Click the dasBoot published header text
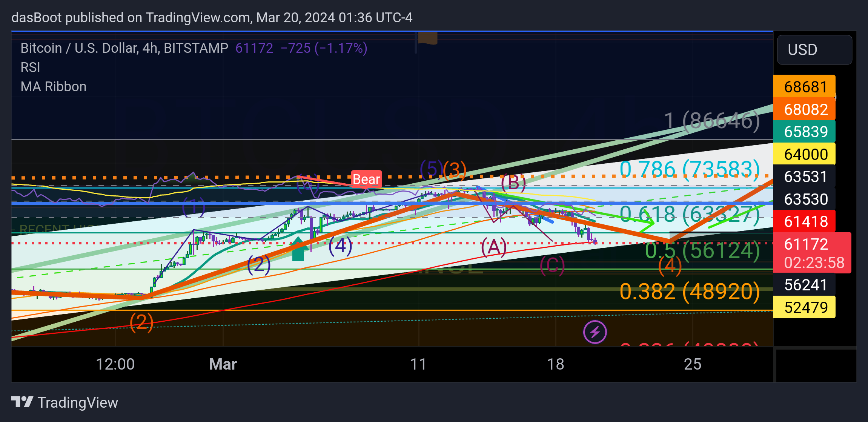 [212, 17]
